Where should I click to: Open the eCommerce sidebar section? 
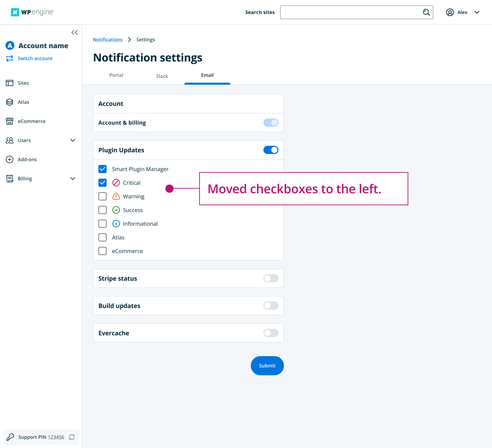click(10, 121)
